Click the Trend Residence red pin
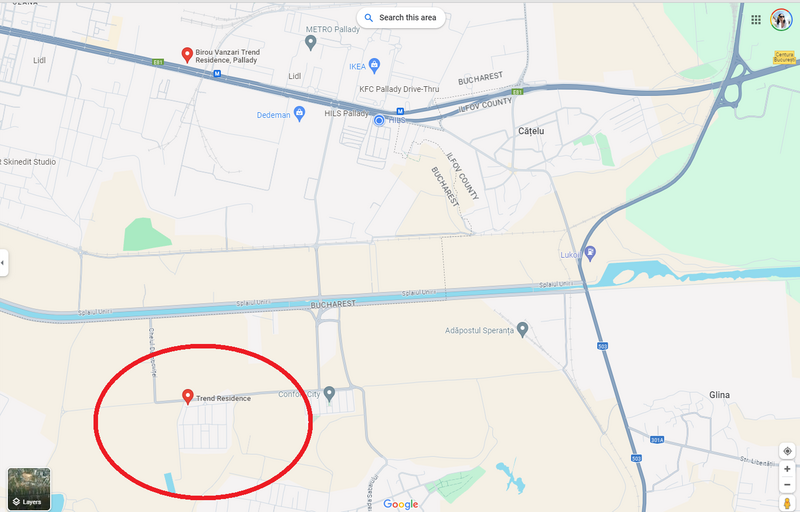Image resolution: width=800 pixels, height=512 pixels. pos(188,397)
